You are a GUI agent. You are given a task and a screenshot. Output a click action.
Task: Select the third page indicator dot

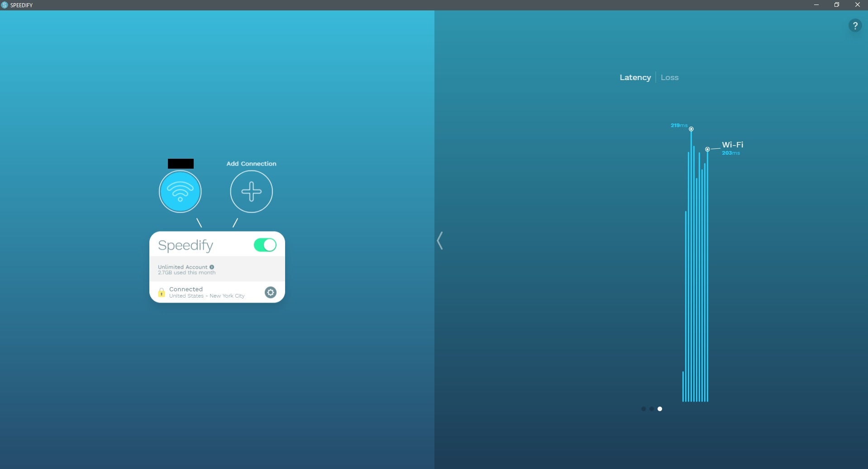coord(660,409)
